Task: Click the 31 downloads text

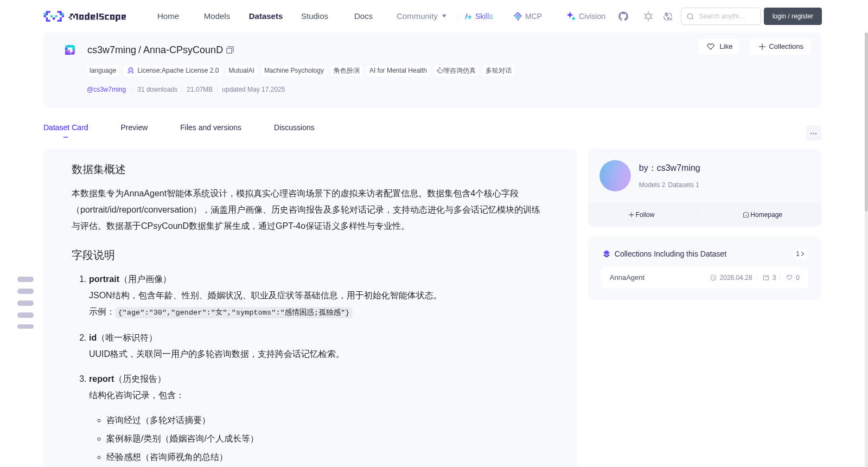Action: tap(157, 89)
